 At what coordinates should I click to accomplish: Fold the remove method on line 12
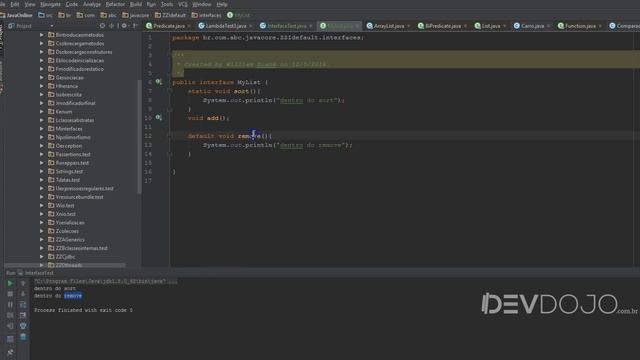pos(170,136)
